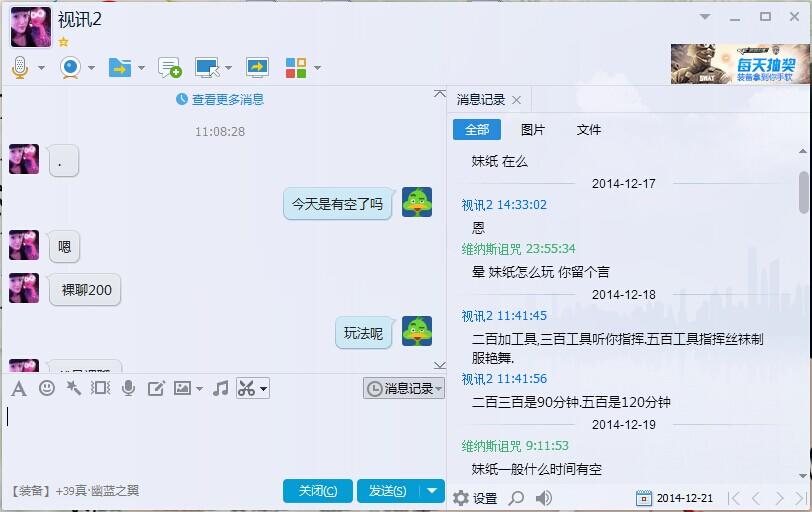Screen dimensions: 812x512
Task: Click the 发送(S) button
Action: pos(387,491)
